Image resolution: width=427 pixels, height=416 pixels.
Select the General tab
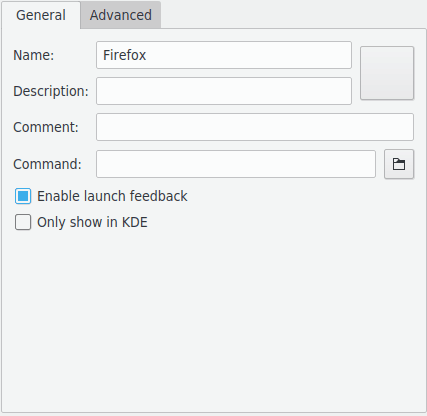point(41,15)
